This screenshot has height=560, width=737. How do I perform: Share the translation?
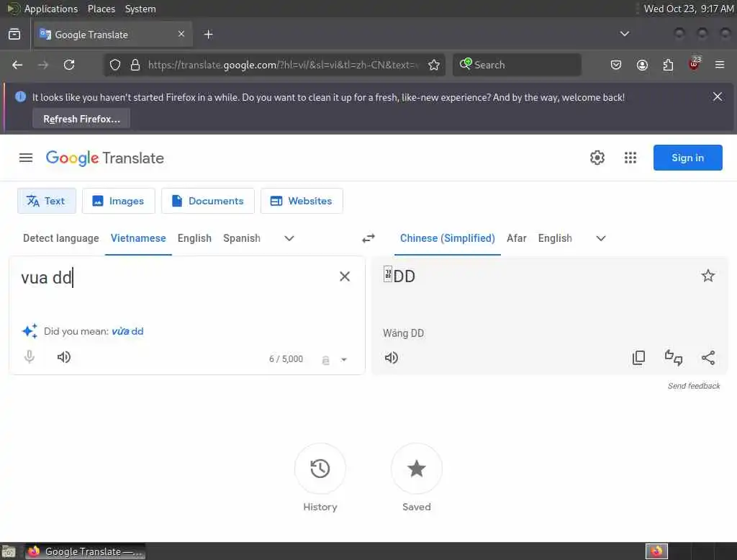708,358
